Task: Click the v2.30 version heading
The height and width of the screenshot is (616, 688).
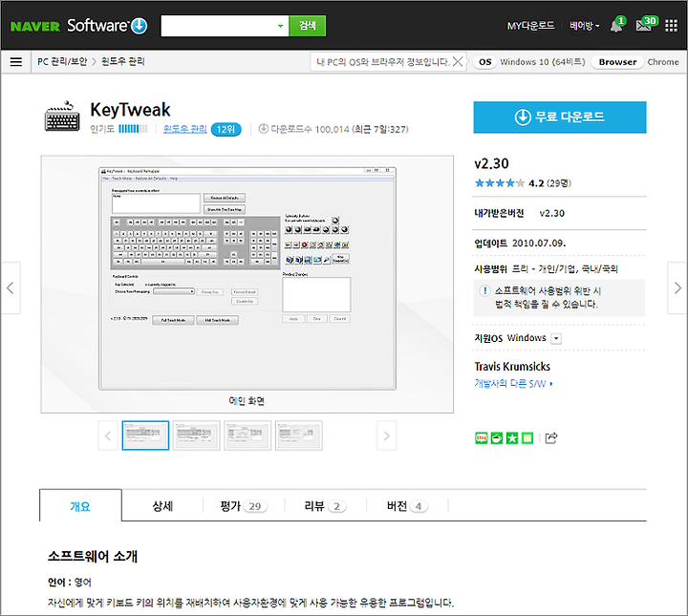Action: 491,163
